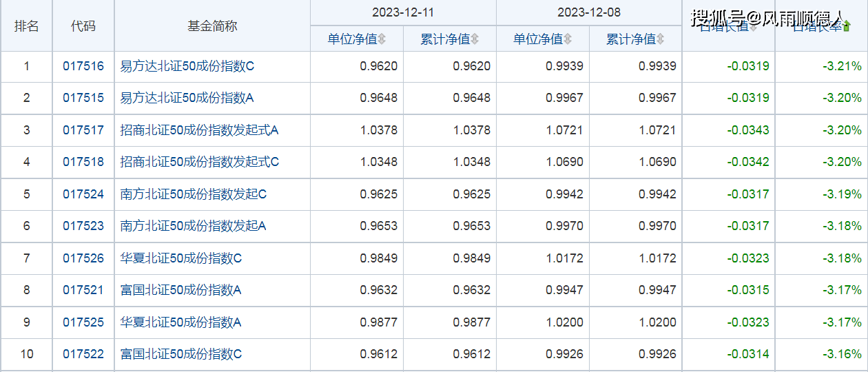
Task: Open fund code 017525
Action: point(83,322)
